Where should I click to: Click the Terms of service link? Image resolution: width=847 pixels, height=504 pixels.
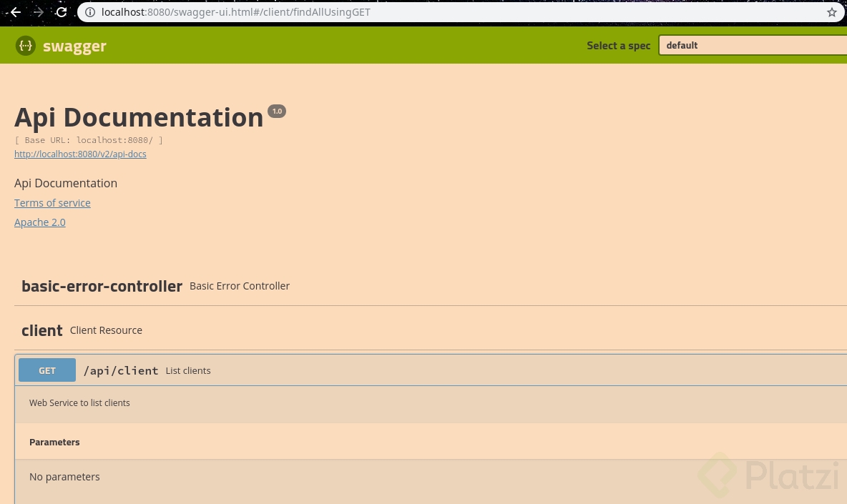pos(52,202)
